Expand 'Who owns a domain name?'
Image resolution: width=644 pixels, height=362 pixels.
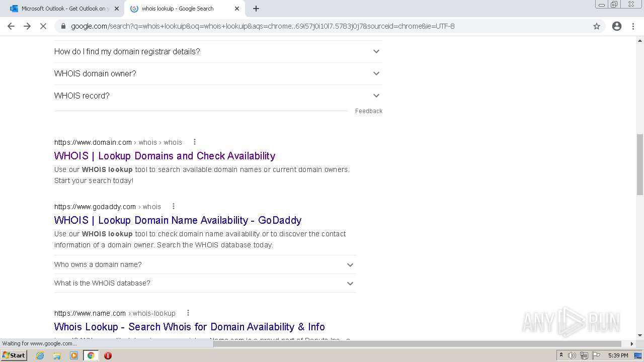[x=205, y=264]
